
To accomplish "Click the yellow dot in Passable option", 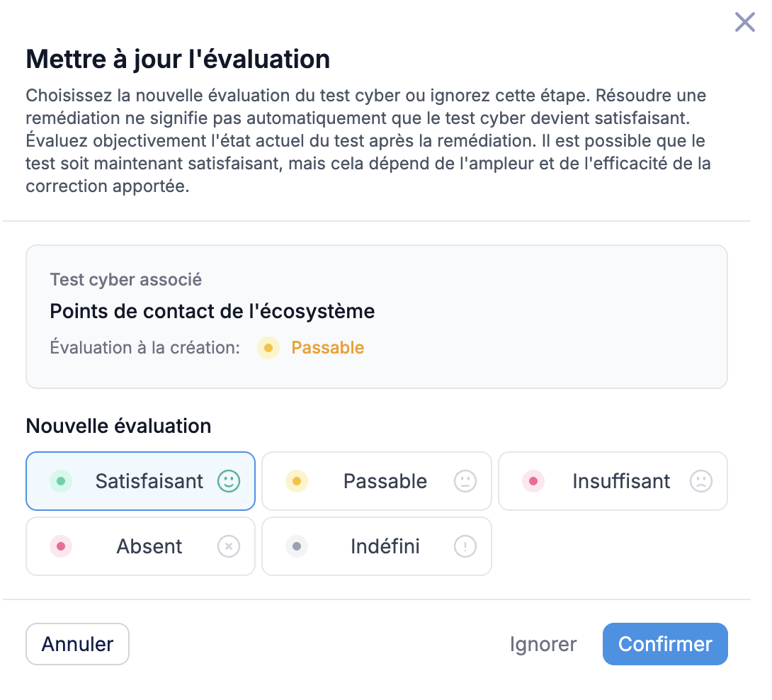I will click(x=297, y=481).
